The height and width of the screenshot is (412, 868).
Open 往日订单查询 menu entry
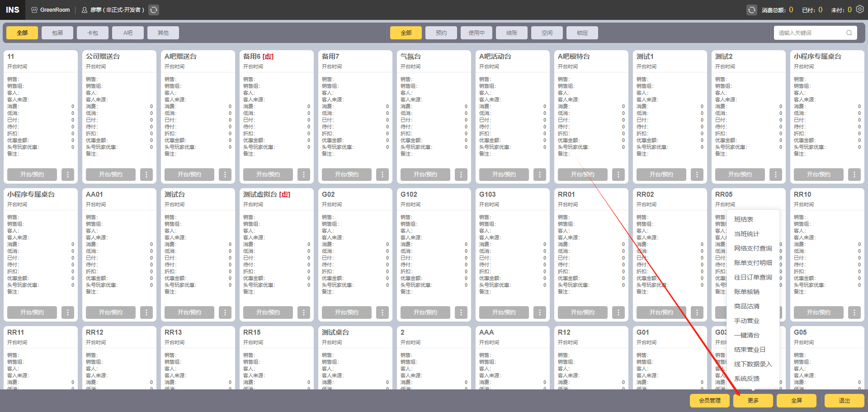point(753,277)
